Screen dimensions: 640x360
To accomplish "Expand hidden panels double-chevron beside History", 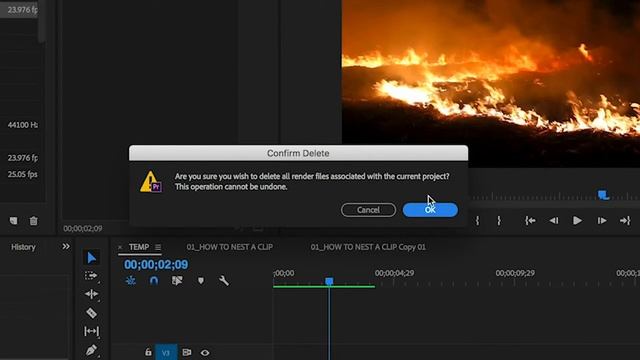I will (66, 247).
